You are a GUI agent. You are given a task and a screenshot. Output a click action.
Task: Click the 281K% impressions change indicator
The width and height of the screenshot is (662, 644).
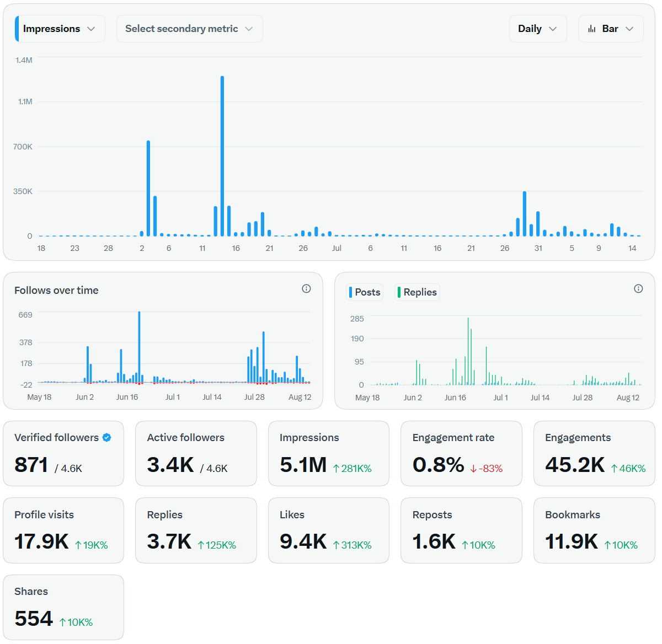[352, 469]
